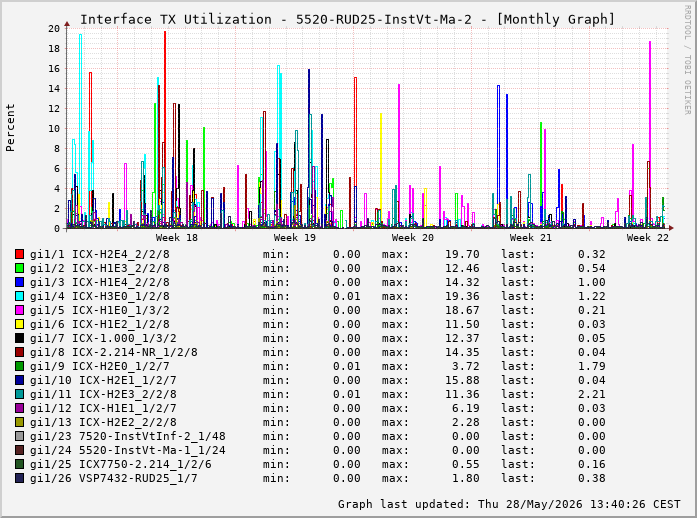Click the gray gi1/23 legend color swatch
697x518 pixels.
(19, 436)
